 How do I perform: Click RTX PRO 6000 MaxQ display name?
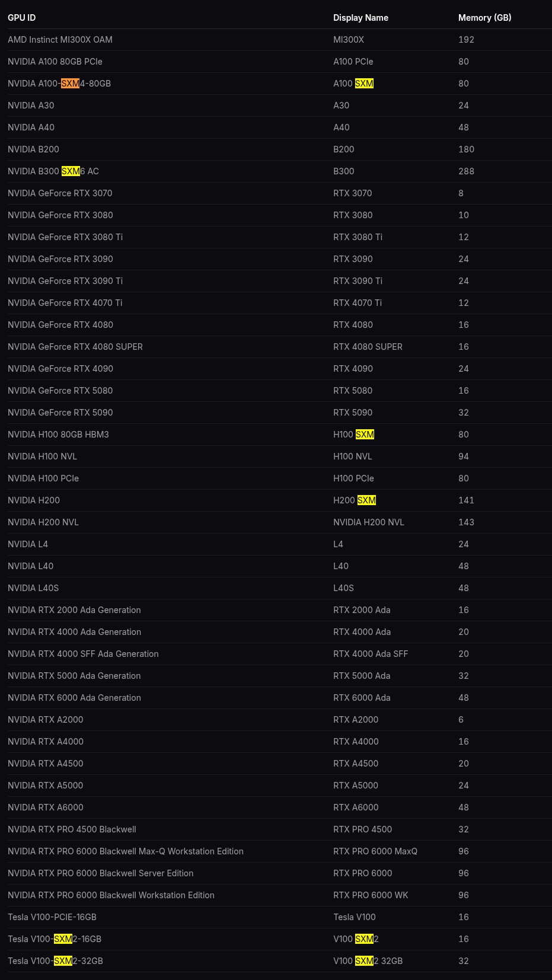coord(375,851)
